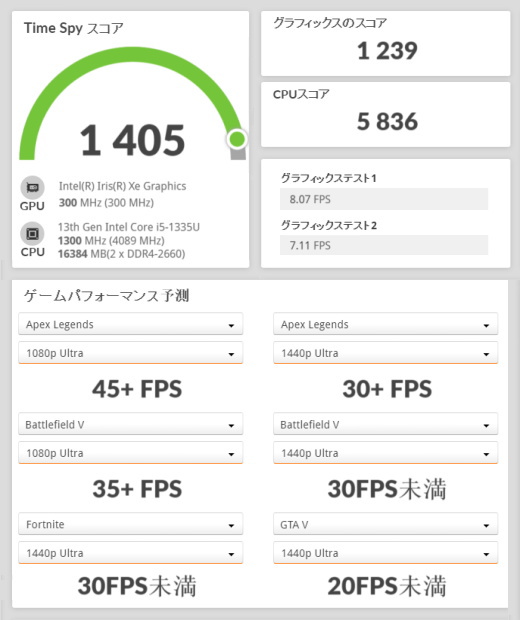
Task: Expand the 1440p Ultra dropdown under Fortnite
Action: coord(130,553)
